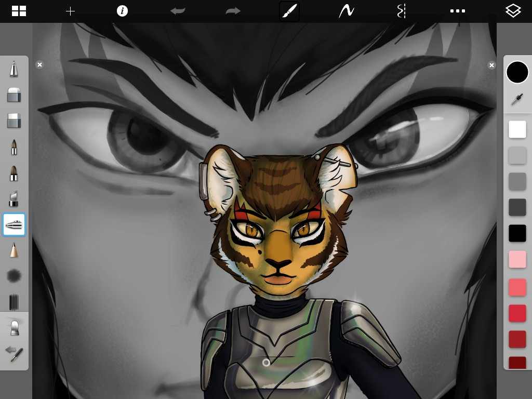
Task: Pick the coral salmon swatch
Action: [x=517, y=287]
